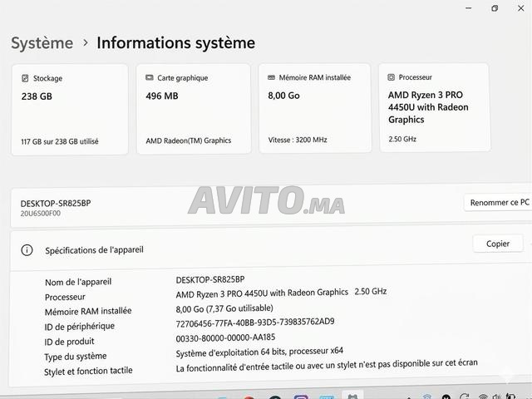532x399 pixels.
Task: Open the Mémoire RAM installée card
Action: pos(315,108)
